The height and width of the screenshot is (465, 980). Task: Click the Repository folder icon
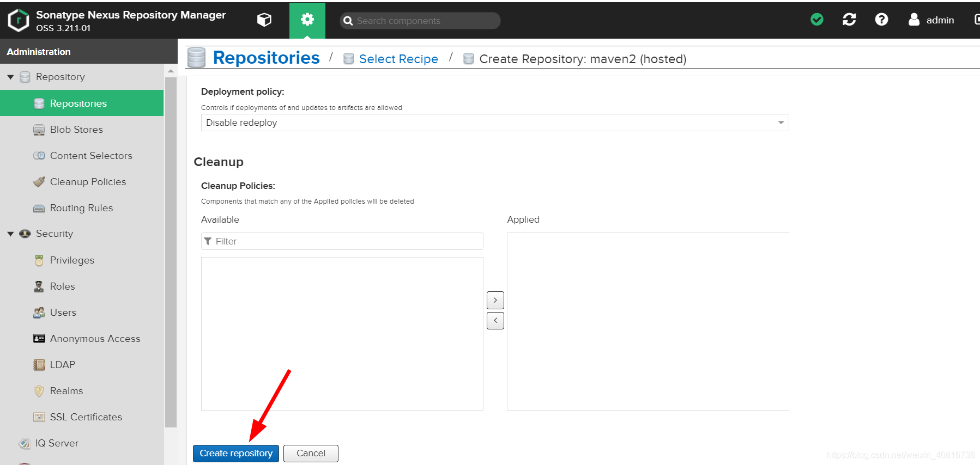tap(25, 77)
